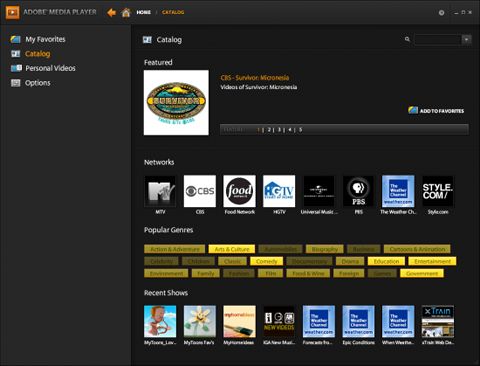Select the Arts & Culture genre tag

point(232,249)
